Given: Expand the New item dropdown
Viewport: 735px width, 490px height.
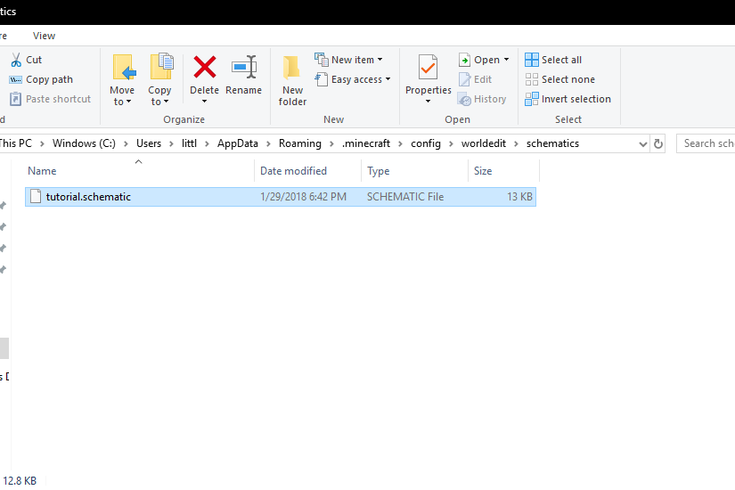Looking at the screenshot, I should (379, 60).
